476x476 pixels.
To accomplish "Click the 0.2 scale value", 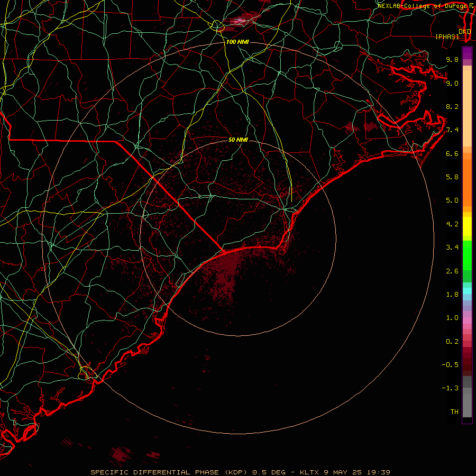I will (x=452, y=342).
